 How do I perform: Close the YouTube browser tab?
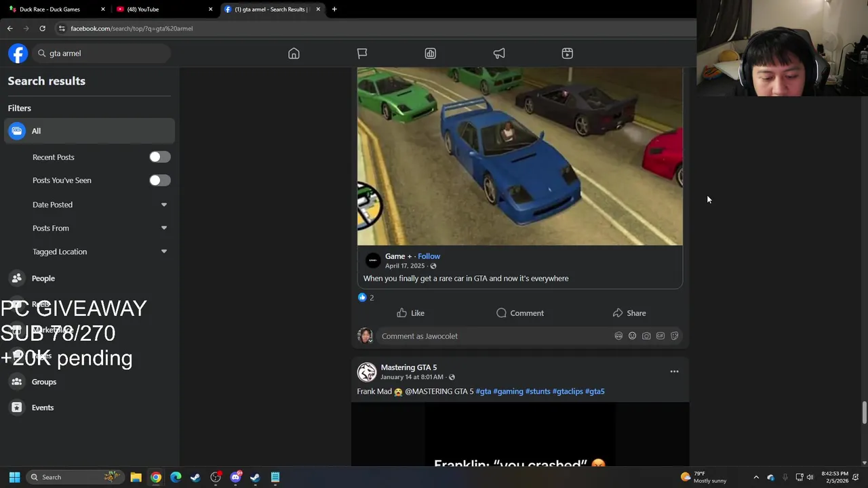pos(210,9)
